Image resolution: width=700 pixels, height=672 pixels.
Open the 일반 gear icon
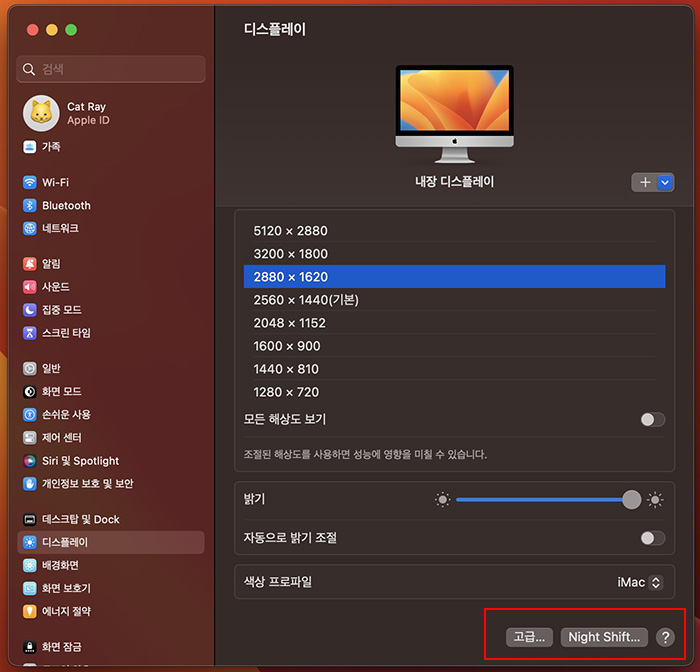point(29,368)
